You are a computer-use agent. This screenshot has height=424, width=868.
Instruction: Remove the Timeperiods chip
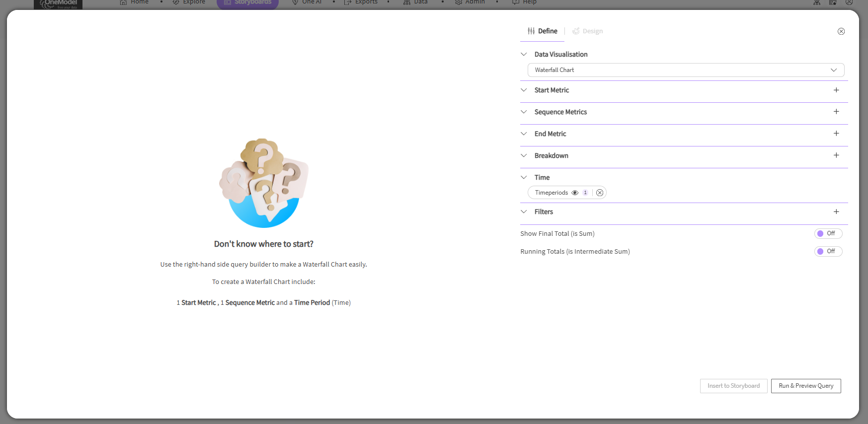point(600,193)
